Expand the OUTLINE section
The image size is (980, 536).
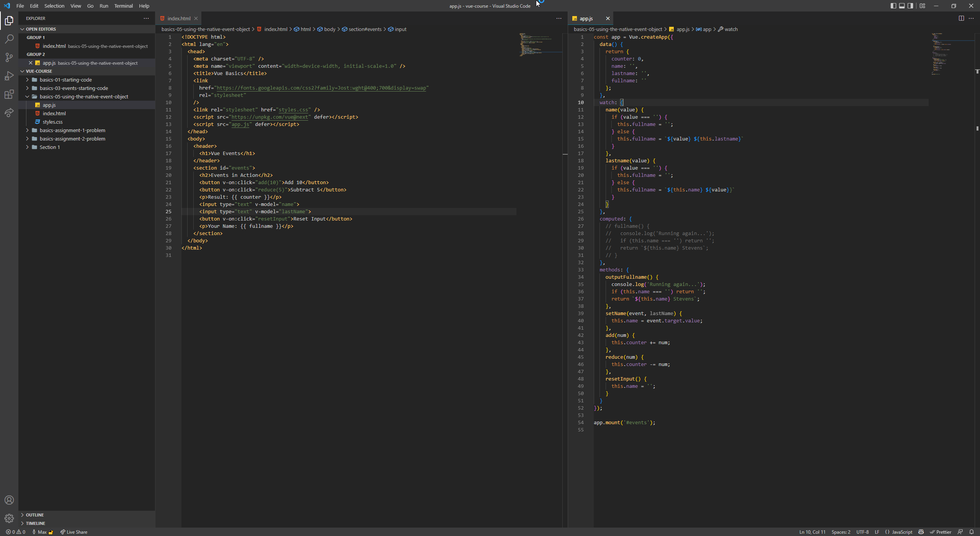tap(34, 515)
